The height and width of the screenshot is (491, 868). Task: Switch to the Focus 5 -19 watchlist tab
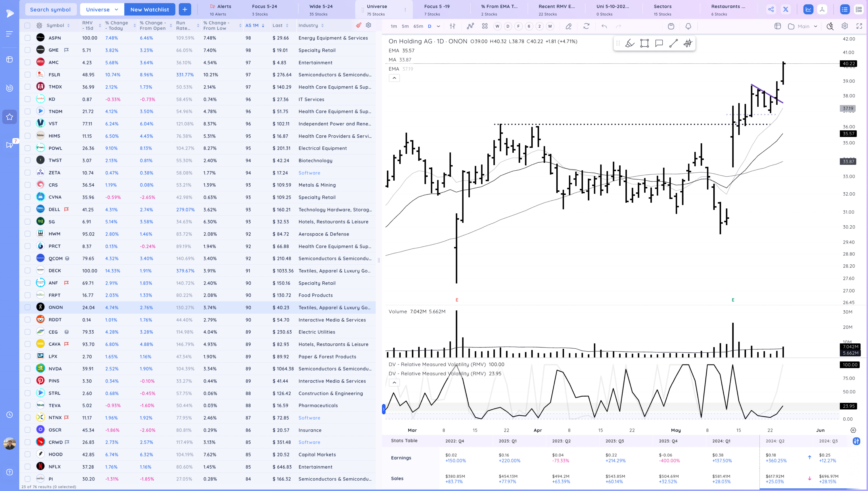pyautogui.click(x=437, y=10)
